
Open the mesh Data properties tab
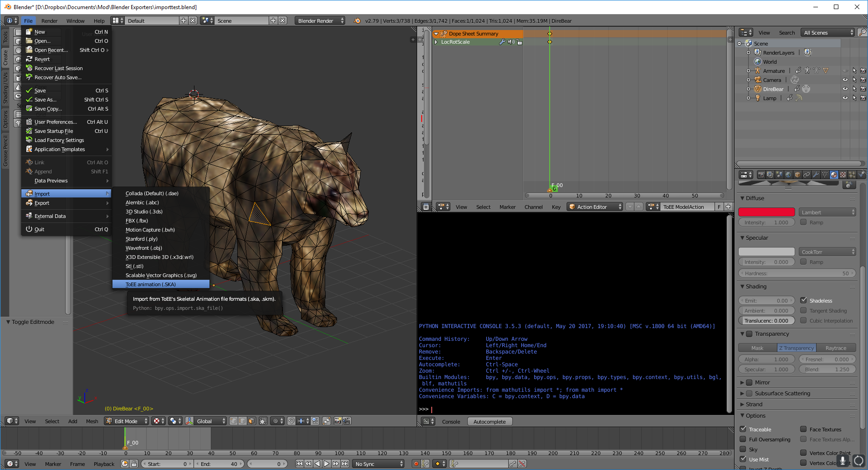click(x=825, y=175)
